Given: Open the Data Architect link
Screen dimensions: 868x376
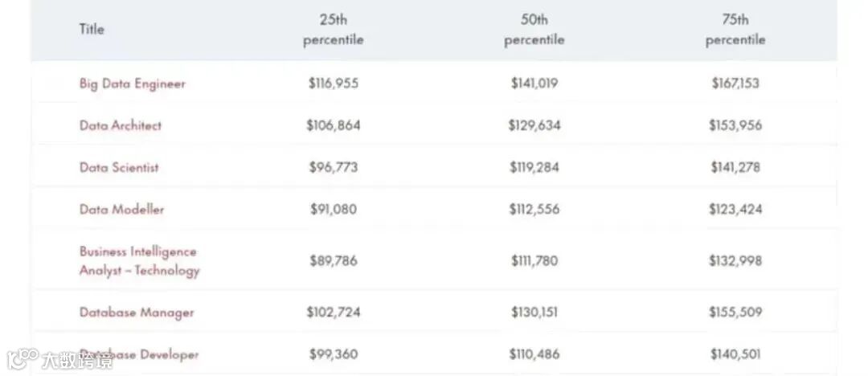Looking at the screenshot, I should pos(121,125).
